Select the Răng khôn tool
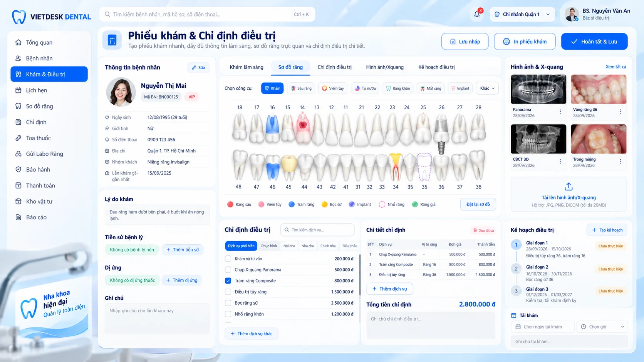This screenshot has width=644, height=362. (398, 88)
